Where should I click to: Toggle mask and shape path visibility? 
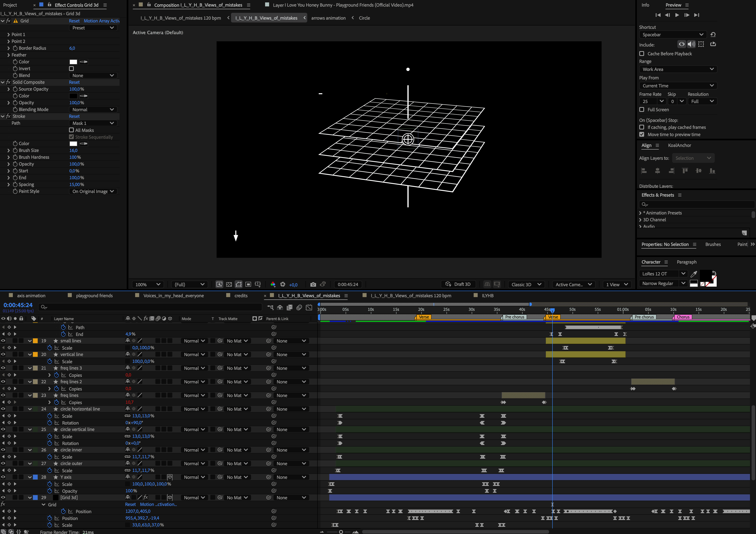(x=238, y=284)
